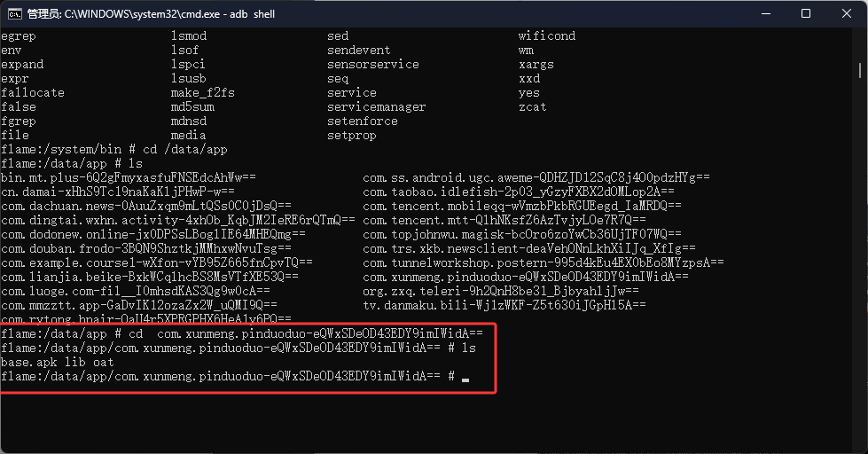Click the com.topjohnwu.magisk package entry
This screenshot has width=868, height=454.
coord(522,235)
